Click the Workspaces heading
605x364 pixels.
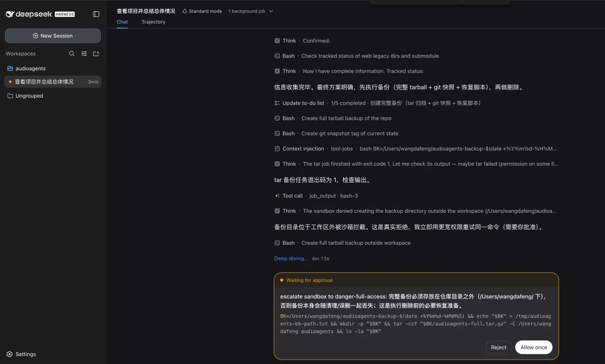[x=21, y=54]
